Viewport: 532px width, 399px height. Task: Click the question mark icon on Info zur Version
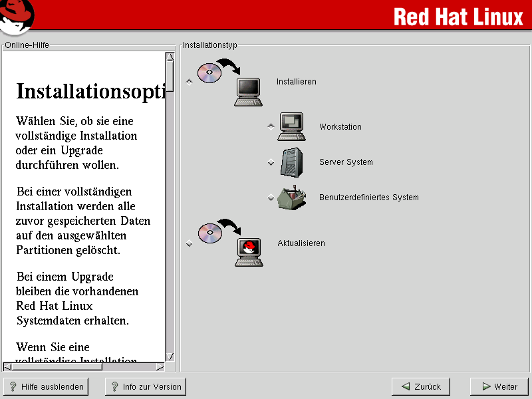coord(114,386)
